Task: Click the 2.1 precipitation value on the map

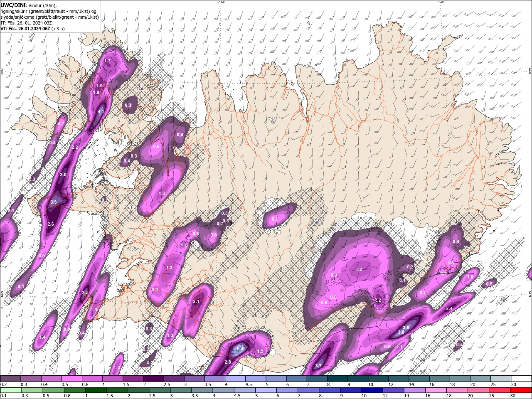Action: click(197, 302)
